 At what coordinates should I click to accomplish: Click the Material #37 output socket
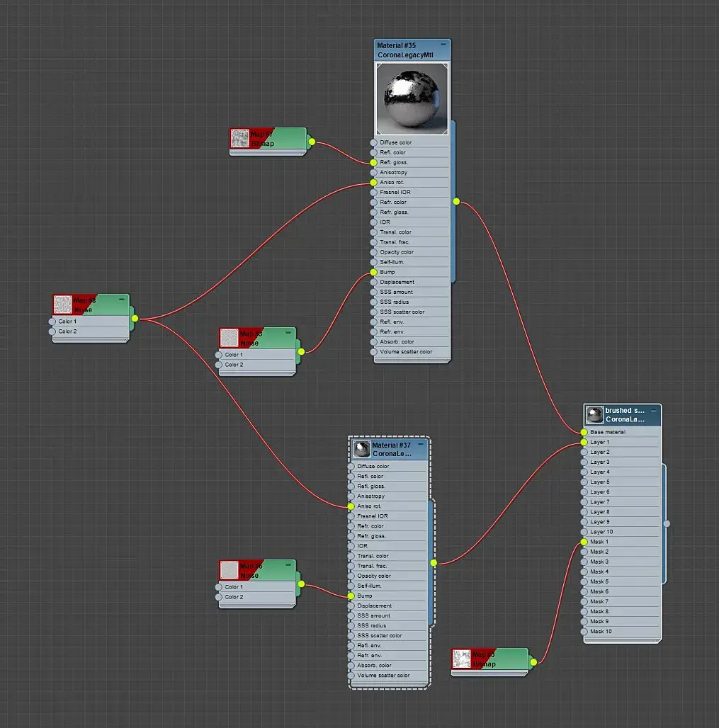(434, 563)
